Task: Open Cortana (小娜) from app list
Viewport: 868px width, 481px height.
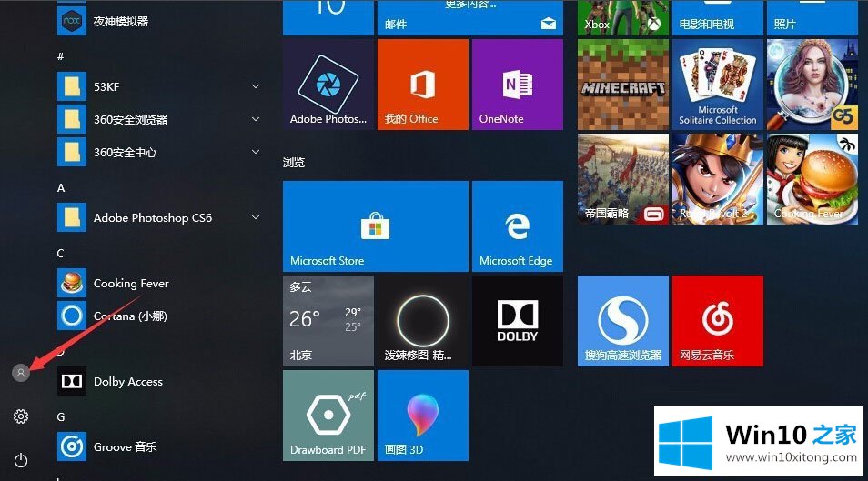Action: tap(159, 316)
